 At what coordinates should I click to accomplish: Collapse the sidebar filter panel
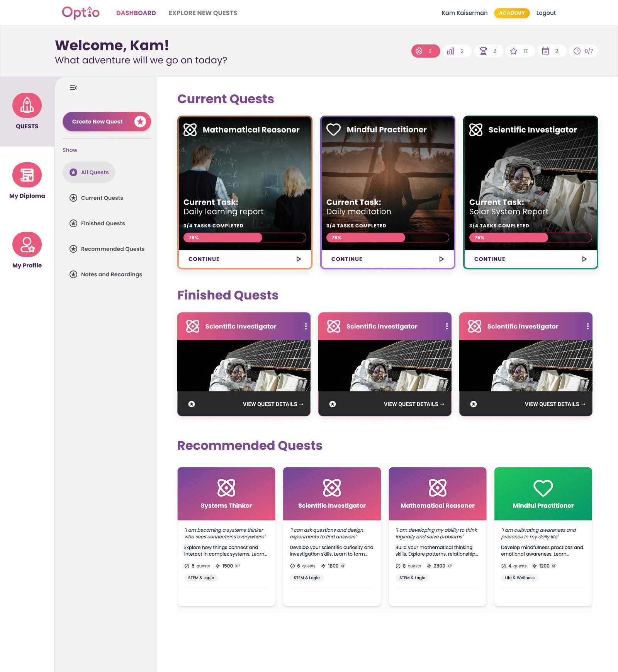[x=73, y=88]
